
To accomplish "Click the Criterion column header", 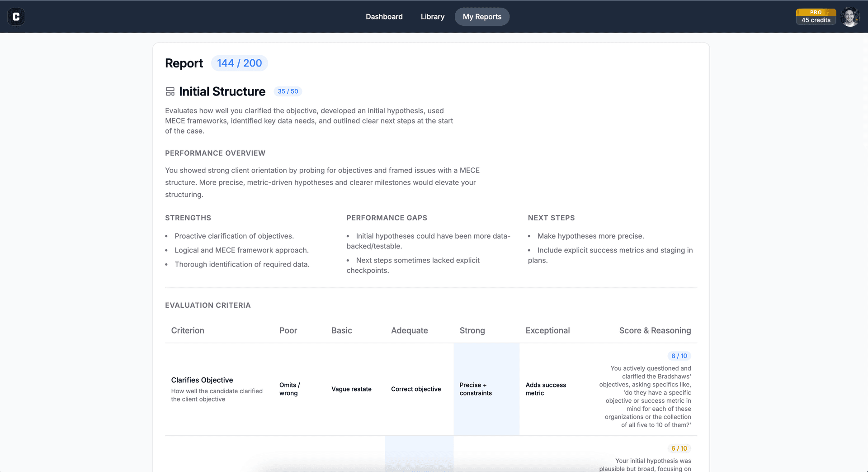I will click(x=188, y=331).
